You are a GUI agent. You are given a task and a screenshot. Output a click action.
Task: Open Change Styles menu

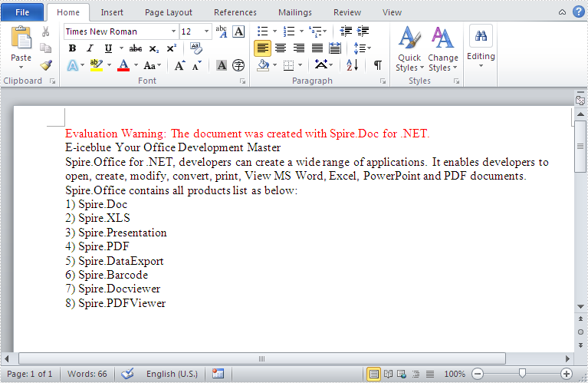(443, 49)
